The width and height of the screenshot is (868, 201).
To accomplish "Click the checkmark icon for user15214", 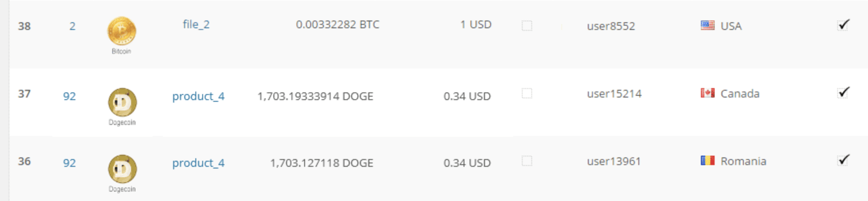I will click(843, 92).
